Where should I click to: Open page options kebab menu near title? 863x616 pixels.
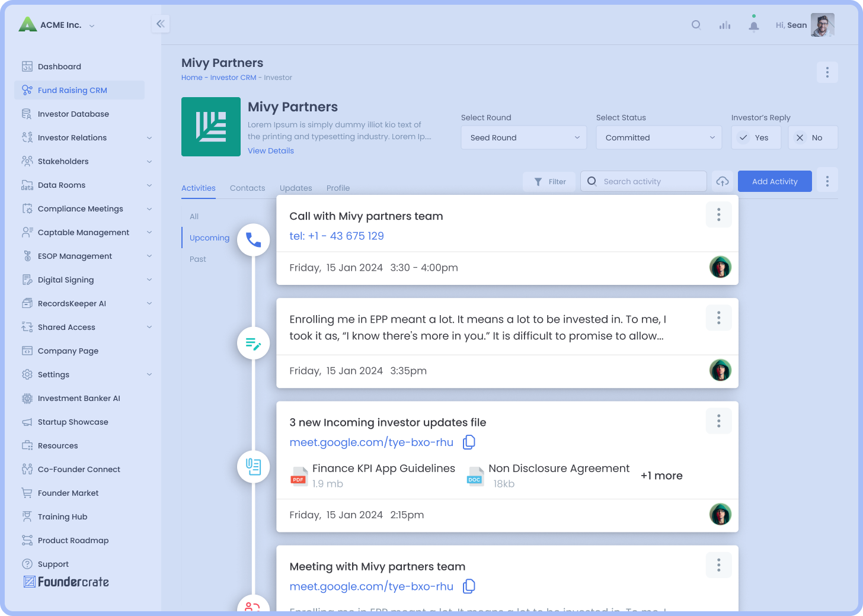tap(827, 72)
